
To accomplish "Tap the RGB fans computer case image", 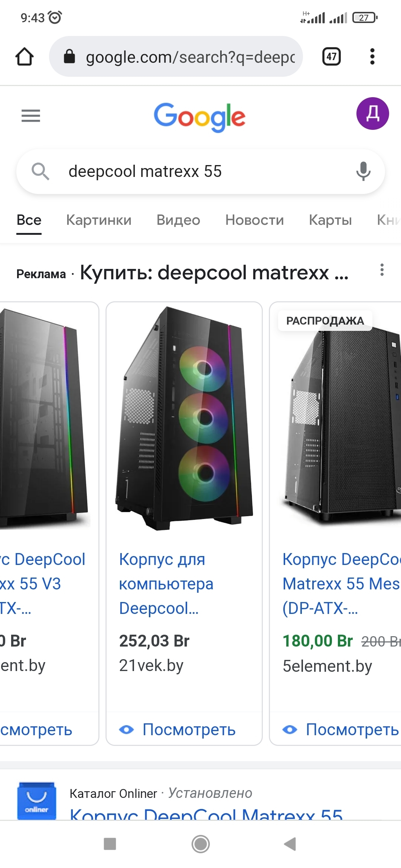I will 184,418.
